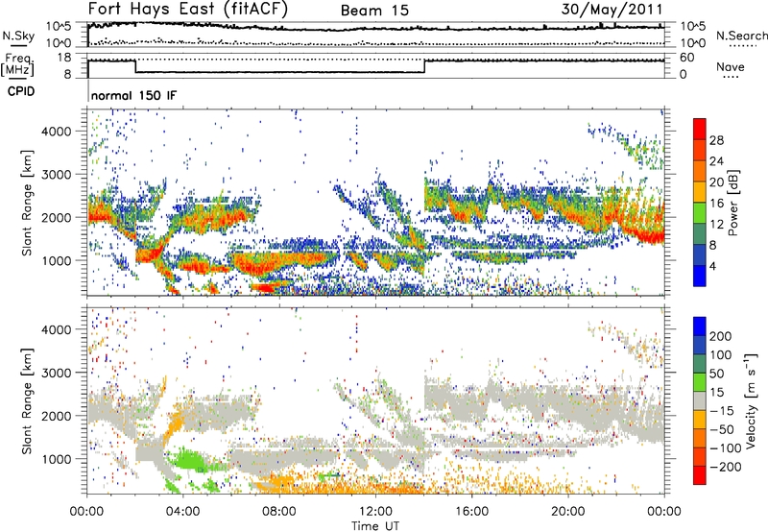768x532 pixels.
Task: Select the "Beam 15" heading
Action: click(374, 11)
